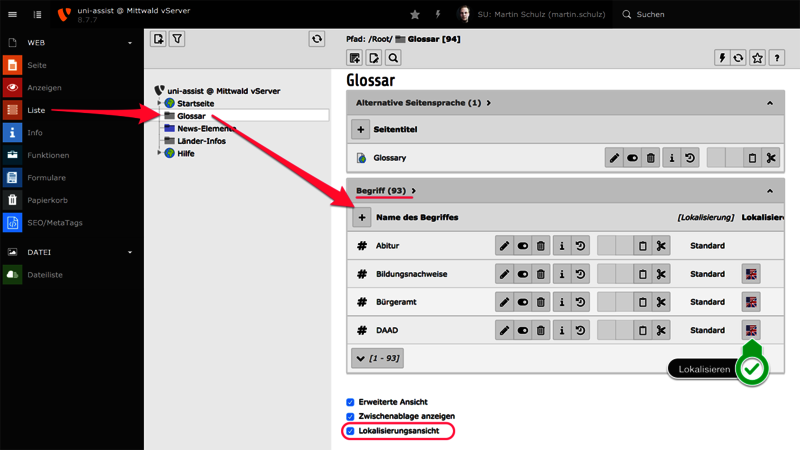Toggle the hamburger menu at top left
Viewport: 800px width, 450px height.
[12, 14]
